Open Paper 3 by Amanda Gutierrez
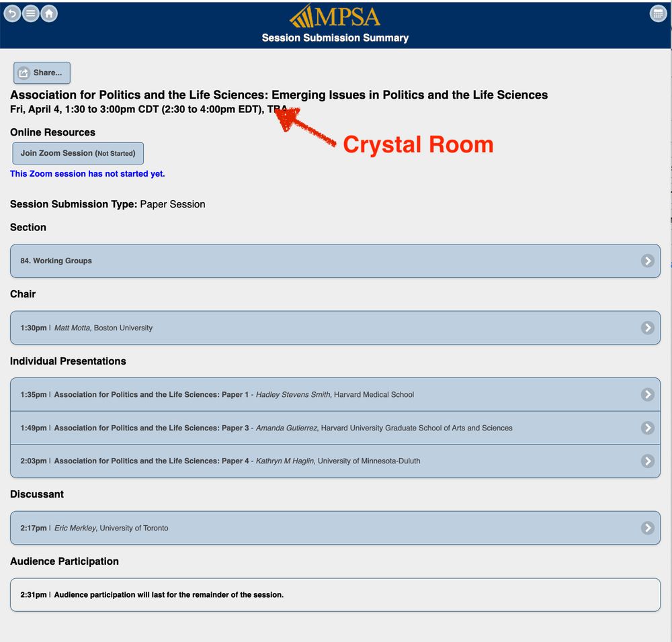Image resolution: width=672 pixels, height=642 pixels. [335, 428]
